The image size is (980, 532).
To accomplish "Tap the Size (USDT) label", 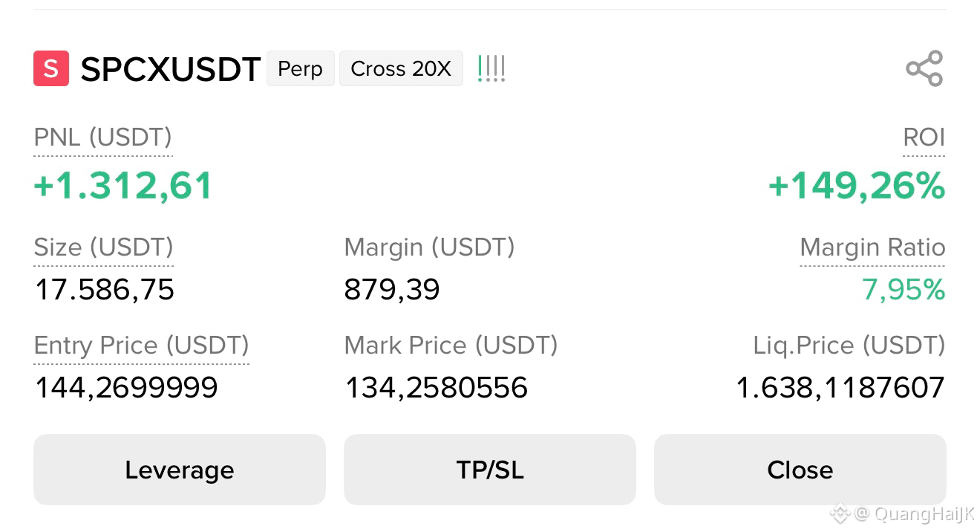I will pyautogui.click(x=104, y=247).
